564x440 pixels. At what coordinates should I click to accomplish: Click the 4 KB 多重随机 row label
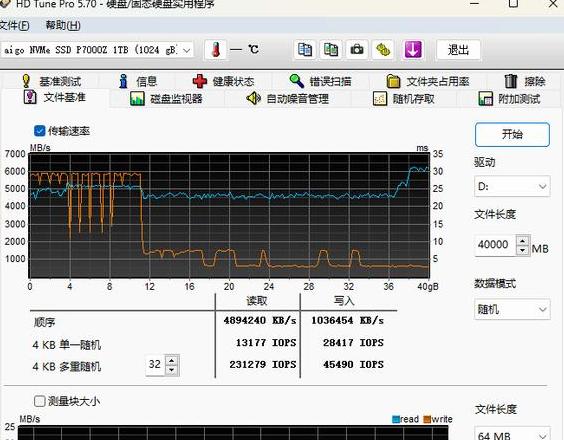click(x=67, y=367)
